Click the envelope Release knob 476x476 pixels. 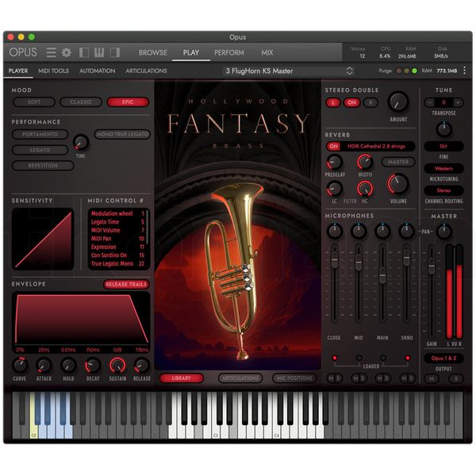click(x=141, y=365)
